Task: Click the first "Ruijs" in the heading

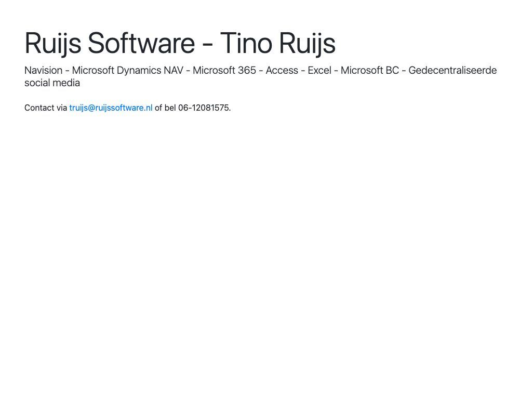Action: pos(52,43)
